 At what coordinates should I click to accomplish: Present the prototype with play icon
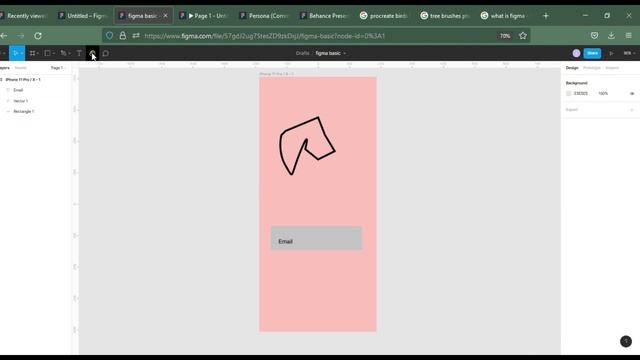pos(611,53)
